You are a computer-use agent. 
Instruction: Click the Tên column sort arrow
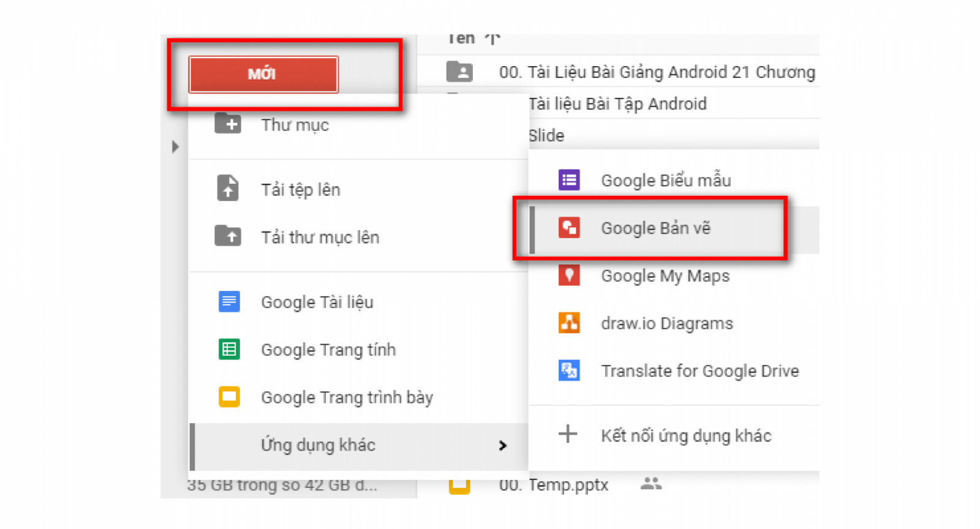pos(492,40)
